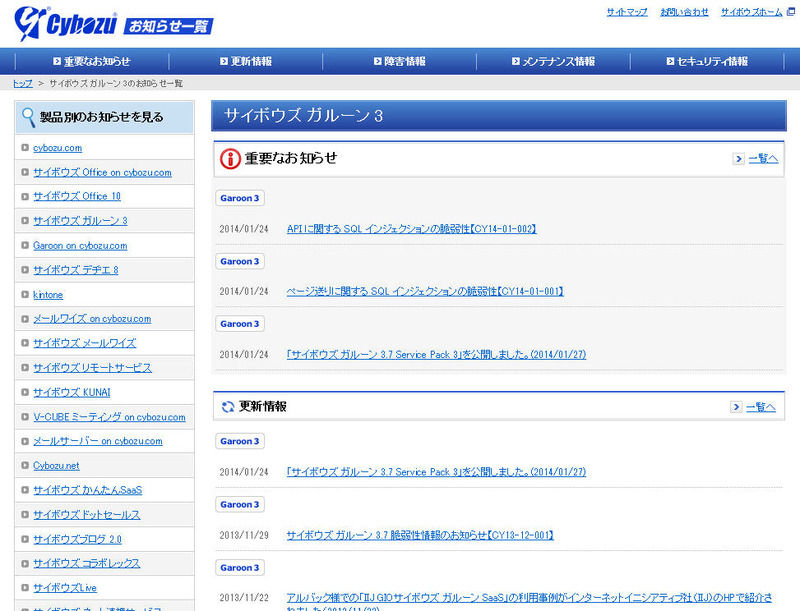Open the CY13-12-001 vulnerability notice link
800x611 pixels.
click(x=420, y=535)
